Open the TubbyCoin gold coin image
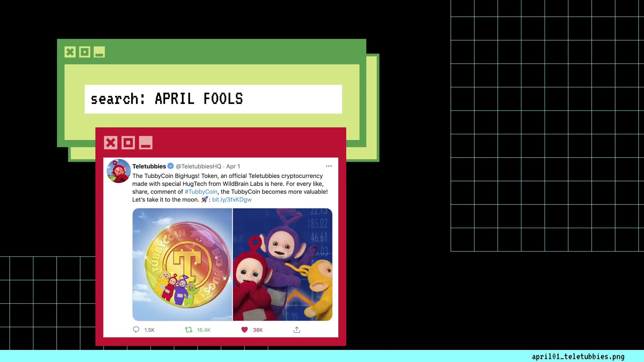 point(182,264)
